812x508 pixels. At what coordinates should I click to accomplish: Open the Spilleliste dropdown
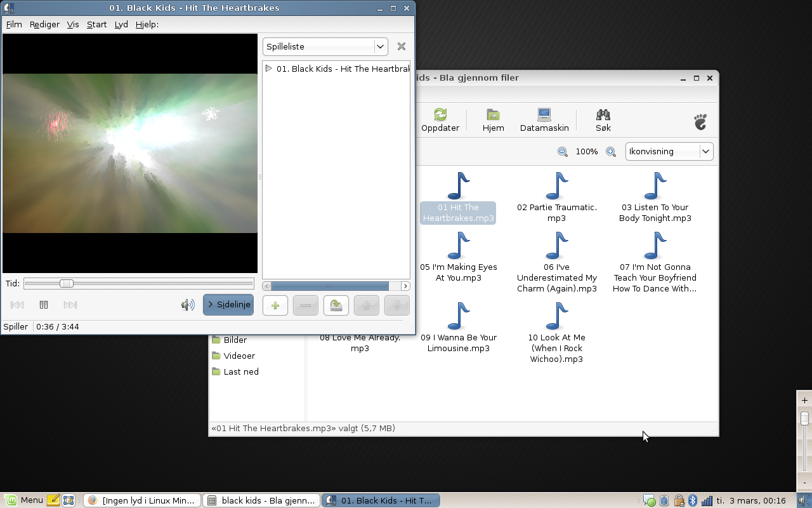325,46
